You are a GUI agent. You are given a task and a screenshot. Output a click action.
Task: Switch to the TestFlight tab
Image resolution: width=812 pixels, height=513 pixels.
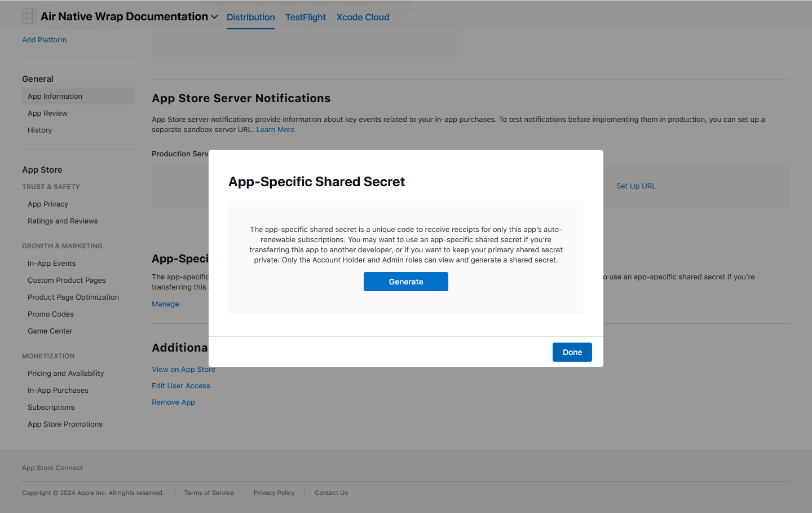click(306, 17)
